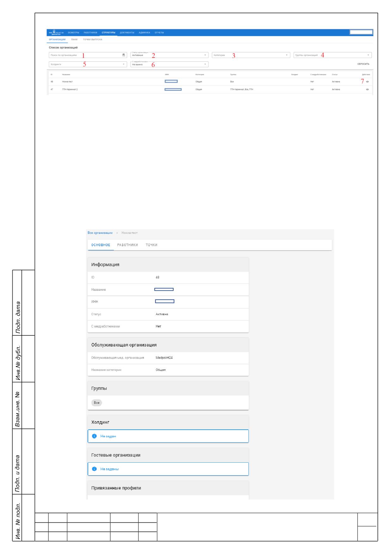
Task: Open the Отчеты menu
Action: (x=159, y=32)
